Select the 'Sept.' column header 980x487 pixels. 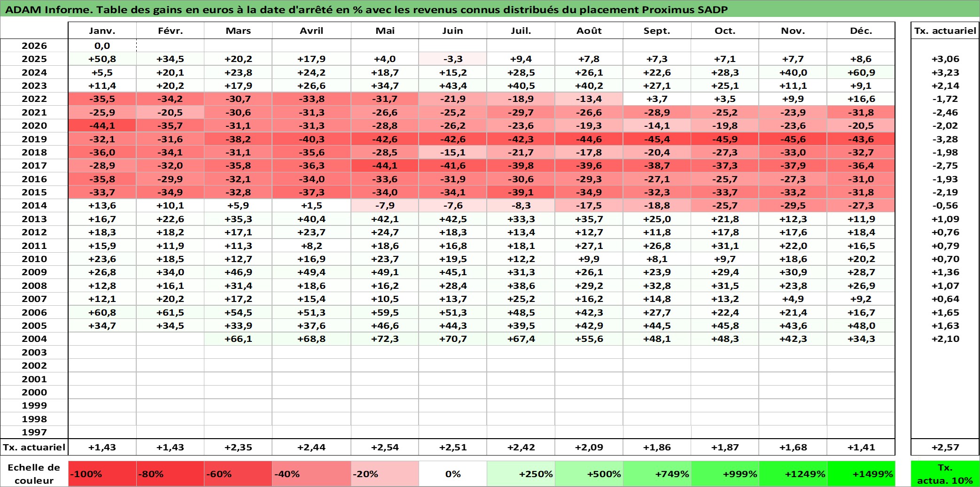click(x=657, y=31)
